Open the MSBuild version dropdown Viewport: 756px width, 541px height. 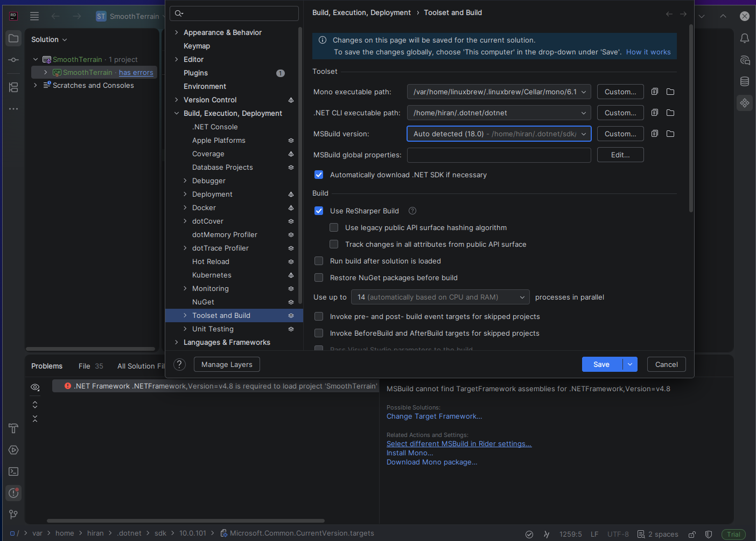coord(499,134)
